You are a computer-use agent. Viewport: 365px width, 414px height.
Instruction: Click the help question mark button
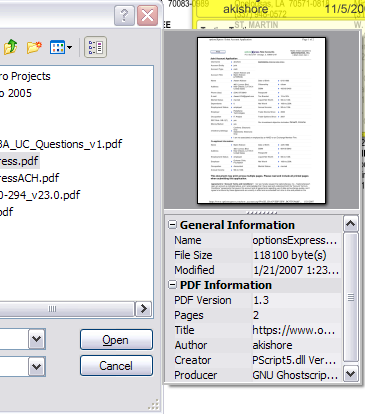(124, 15)
